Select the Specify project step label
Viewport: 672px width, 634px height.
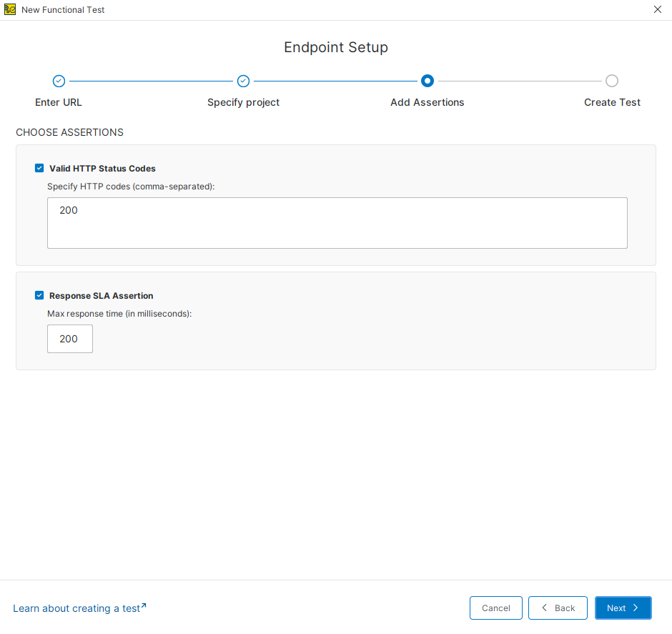(x=244, y=102)
